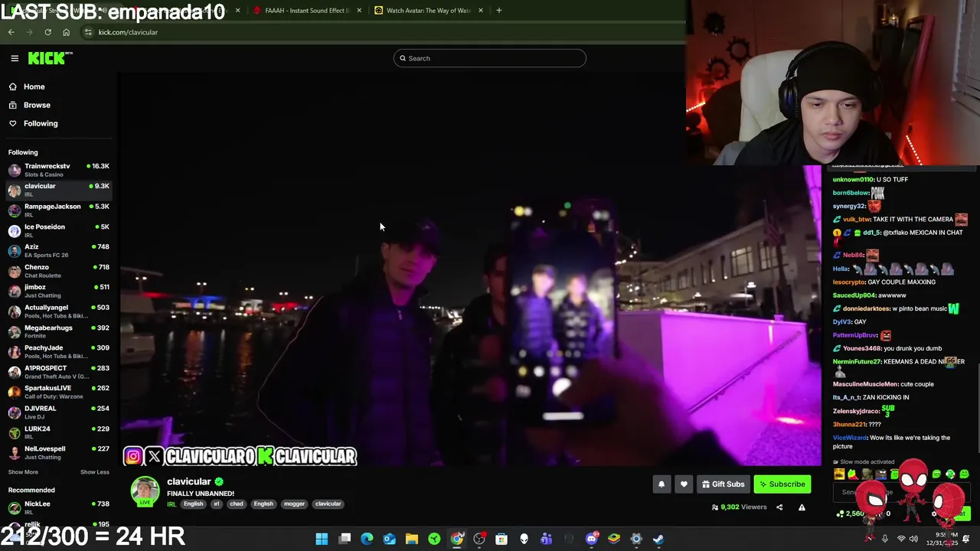Open Actuallyangel channel
The image size is (980, 551).
58,311
